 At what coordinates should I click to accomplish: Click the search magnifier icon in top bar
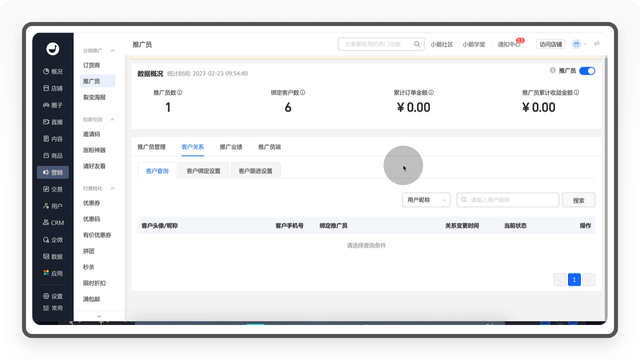pyautogui.click(x=417, y=44)
